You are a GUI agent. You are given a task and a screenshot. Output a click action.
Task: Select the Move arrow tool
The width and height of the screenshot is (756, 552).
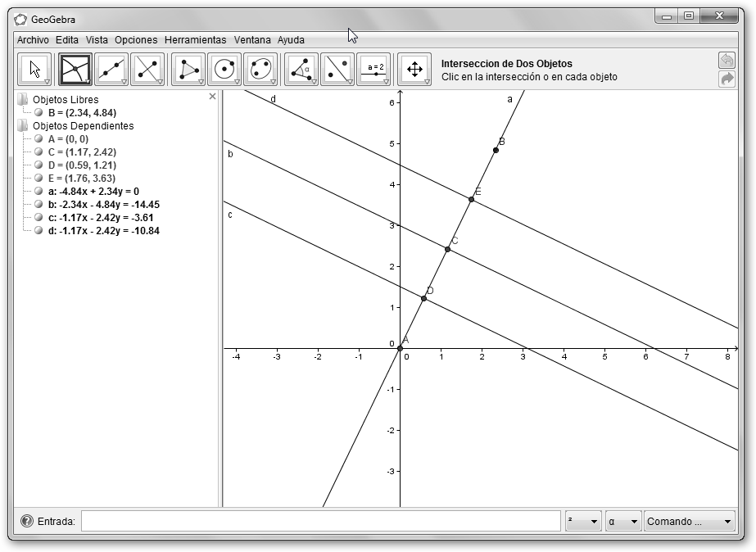point(34,70)
